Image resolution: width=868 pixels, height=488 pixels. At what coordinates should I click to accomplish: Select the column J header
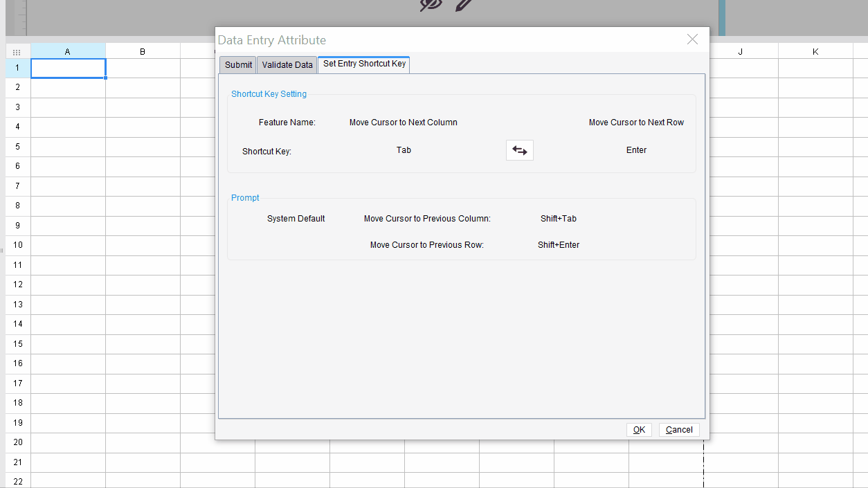pyautogui.click(x=740, y=51)
